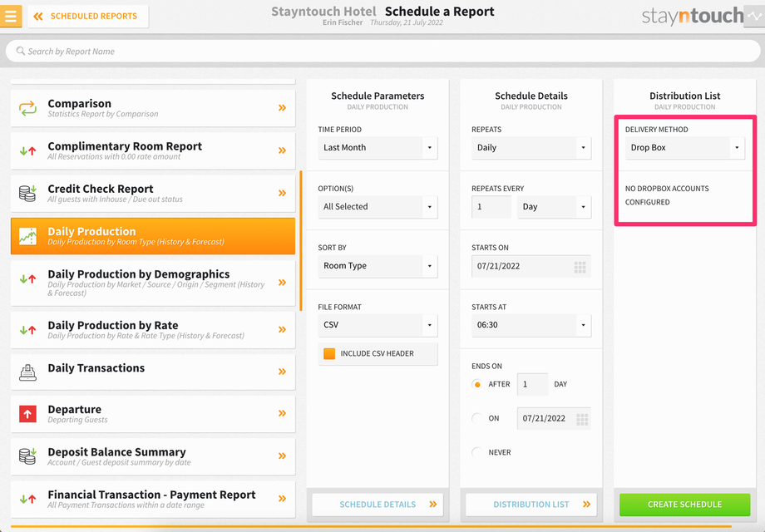The image size is (765, 532).
Task: Go back to Scheduled Reports
Action: coord(88,16)
